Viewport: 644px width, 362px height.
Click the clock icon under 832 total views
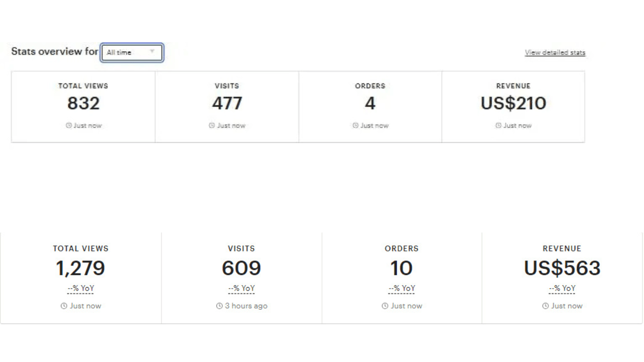tap(69, 126)
